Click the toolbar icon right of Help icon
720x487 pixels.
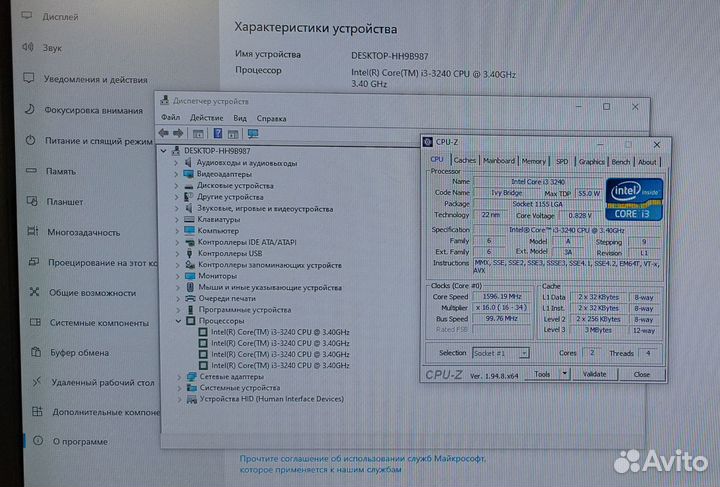click(x=233, y=134)
